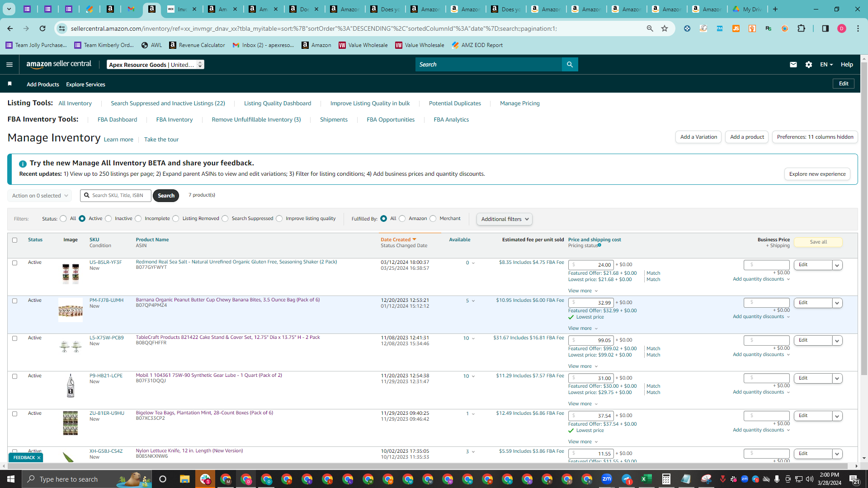Open the Windows Start menu

[11, 479]
